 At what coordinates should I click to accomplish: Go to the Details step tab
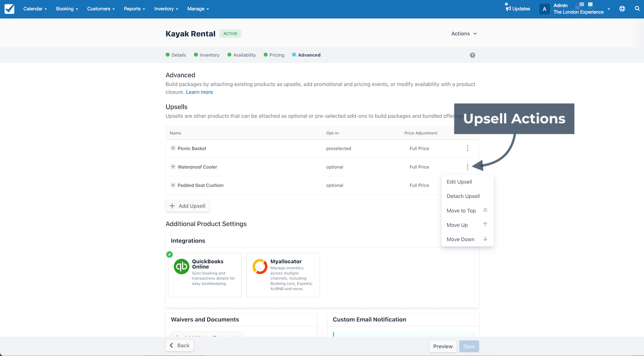(x=176, y=55)
